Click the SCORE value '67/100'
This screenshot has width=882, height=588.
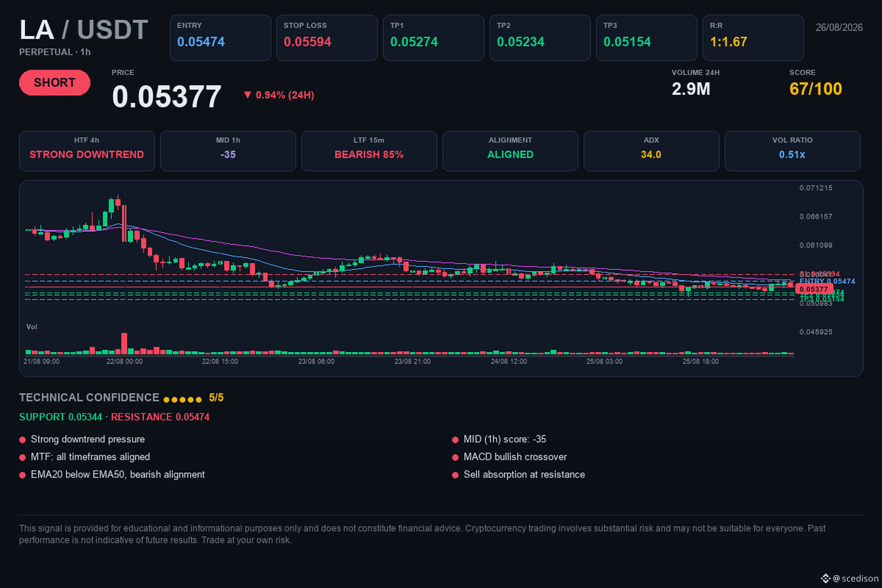click(815, 89)
